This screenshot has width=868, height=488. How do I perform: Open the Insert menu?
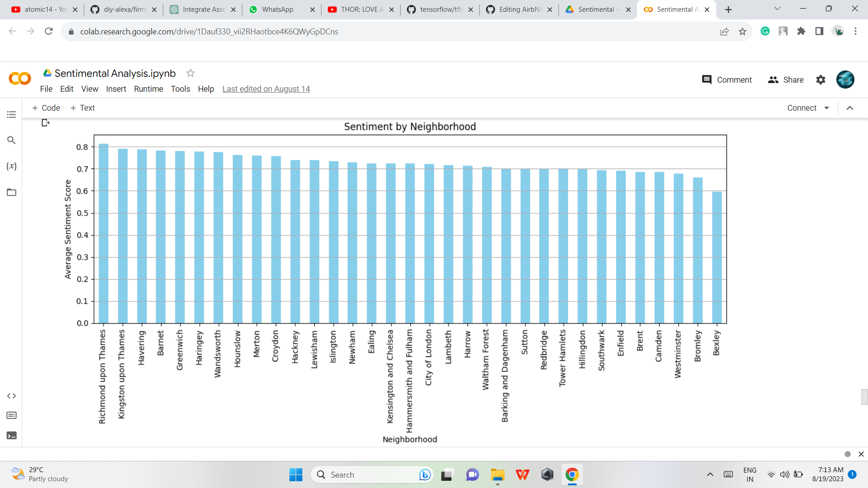(x=116, y=89)
